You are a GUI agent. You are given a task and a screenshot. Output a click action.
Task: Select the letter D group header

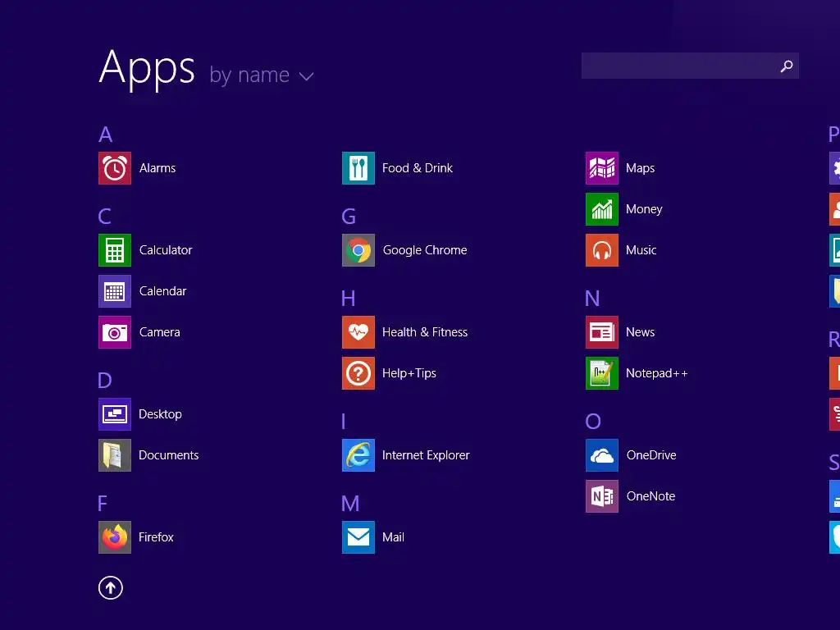(105, 381)
